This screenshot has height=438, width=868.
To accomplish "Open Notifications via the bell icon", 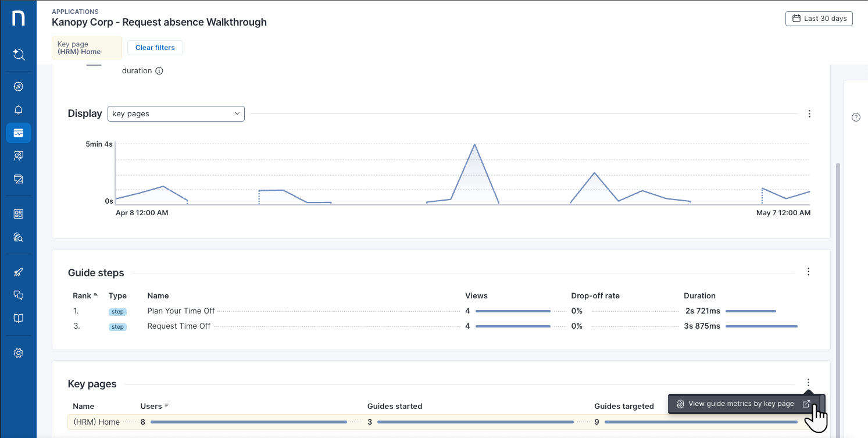I will point(19,109).
